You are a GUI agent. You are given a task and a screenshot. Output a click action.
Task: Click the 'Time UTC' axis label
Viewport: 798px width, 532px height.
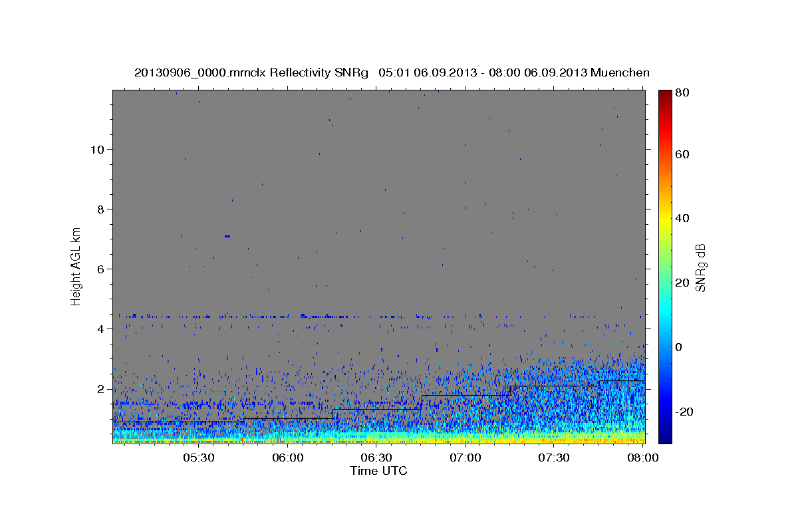(x=378, y=471)
